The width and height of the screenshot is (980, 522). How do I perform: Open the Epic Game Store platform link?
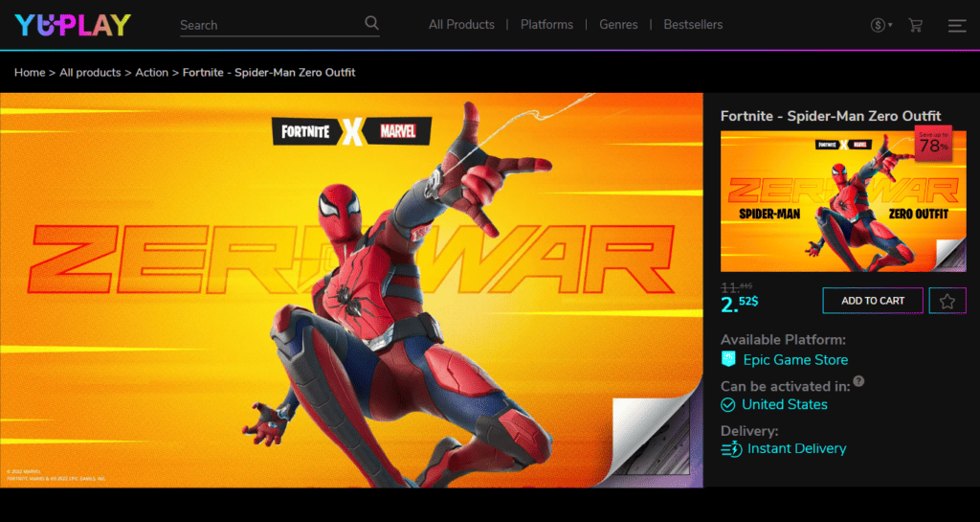point(795,359)
